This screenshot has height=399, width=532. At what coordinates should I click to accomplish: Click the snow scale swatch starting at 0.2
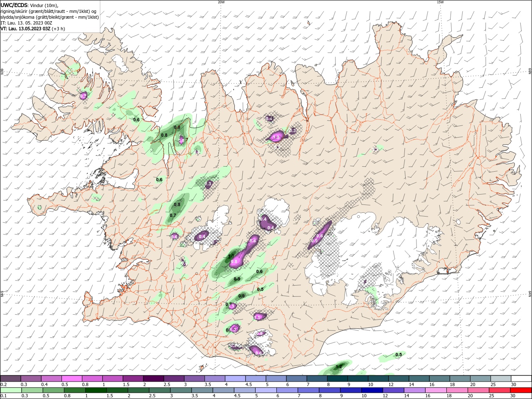[11, 379]
